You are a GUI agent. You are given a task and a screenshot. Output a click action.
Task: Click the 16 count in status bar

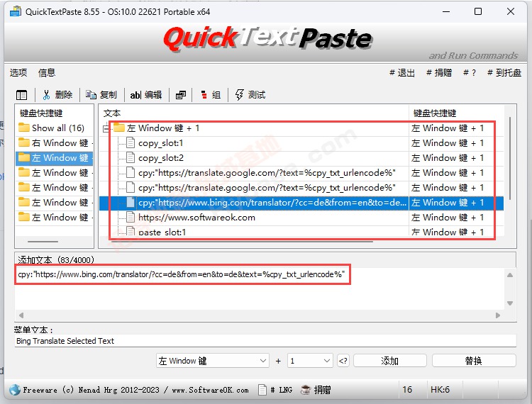click(x=407, y=390)
